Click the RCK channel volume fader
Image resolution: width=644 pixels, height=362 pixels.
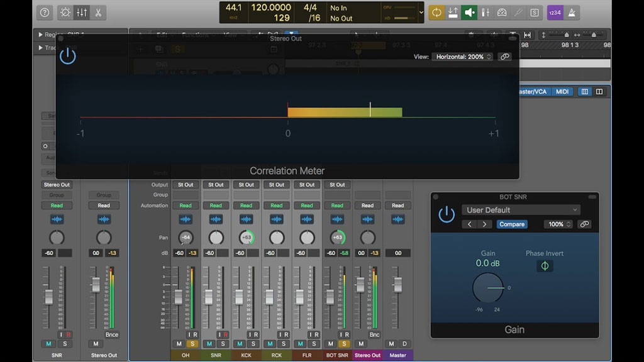269,297
